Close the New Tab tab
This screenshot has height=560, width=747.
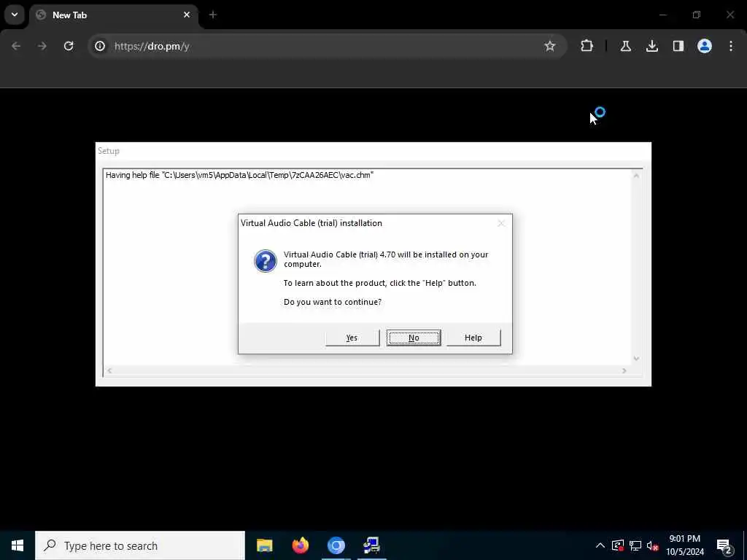[x=187, y=15]
